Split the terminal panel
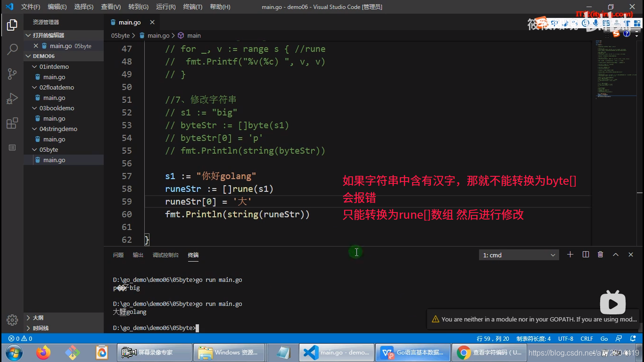The height and width of the screenshot is (362, 644). pos(586,255)
